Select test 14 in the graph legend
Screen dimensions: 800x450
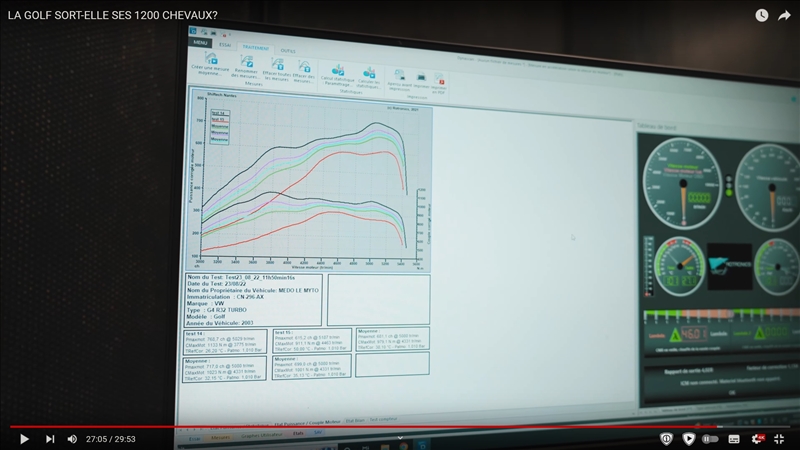220,113
